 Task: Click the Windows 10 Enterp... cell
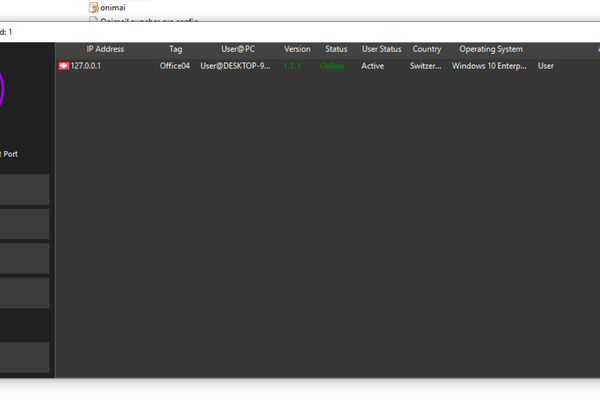click(x=489, y=66)
